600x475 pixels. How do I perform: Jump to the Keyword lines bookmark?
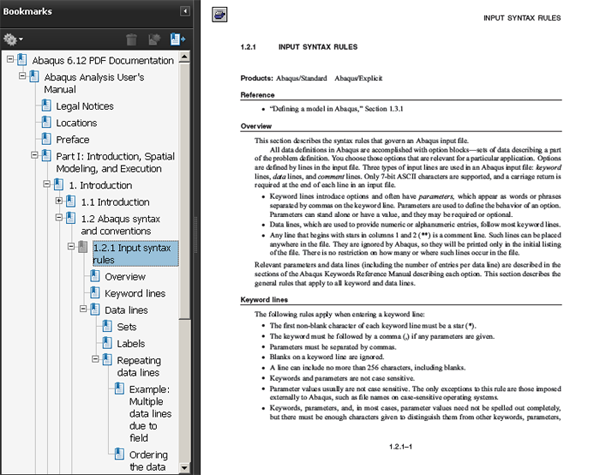click(135, 294)
